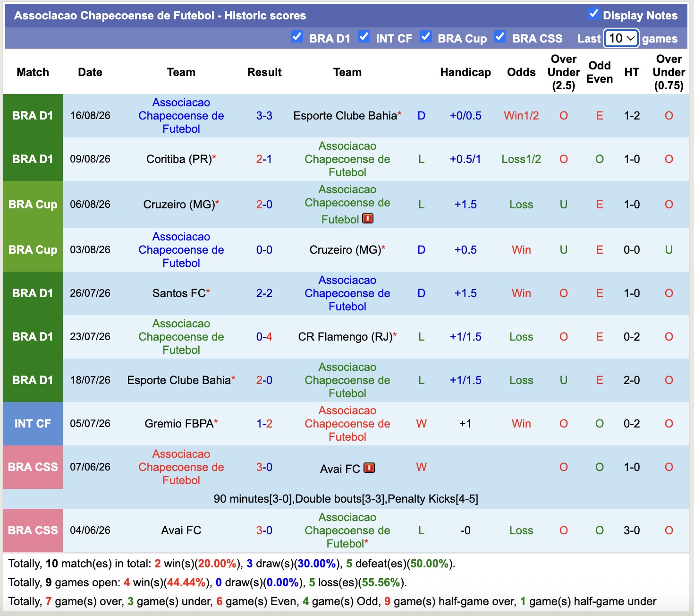Toggle the BRA Cup filter checkbox
The width and height of the screenshot is (694, 616).
[425, 36]
